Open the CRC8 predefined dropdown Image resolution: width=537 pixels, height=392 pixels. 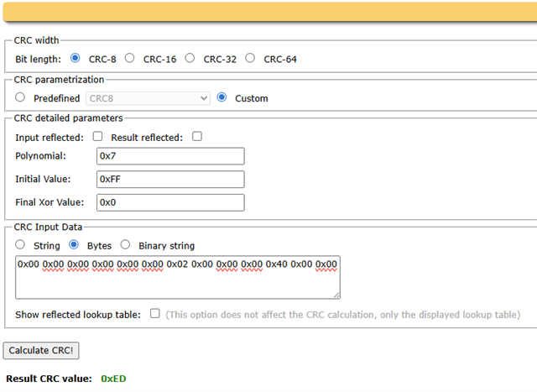[x=148, y=98]
